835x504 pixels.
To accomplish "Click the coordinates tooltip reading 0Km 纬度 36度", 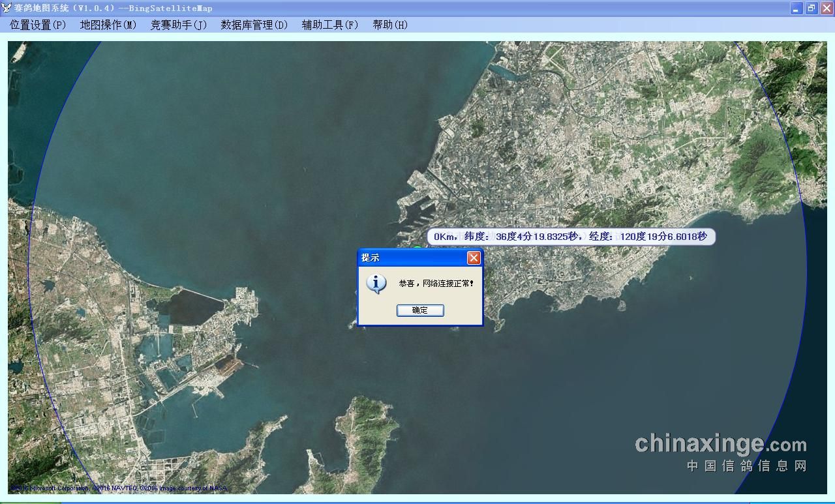I will tap(571, 237).
